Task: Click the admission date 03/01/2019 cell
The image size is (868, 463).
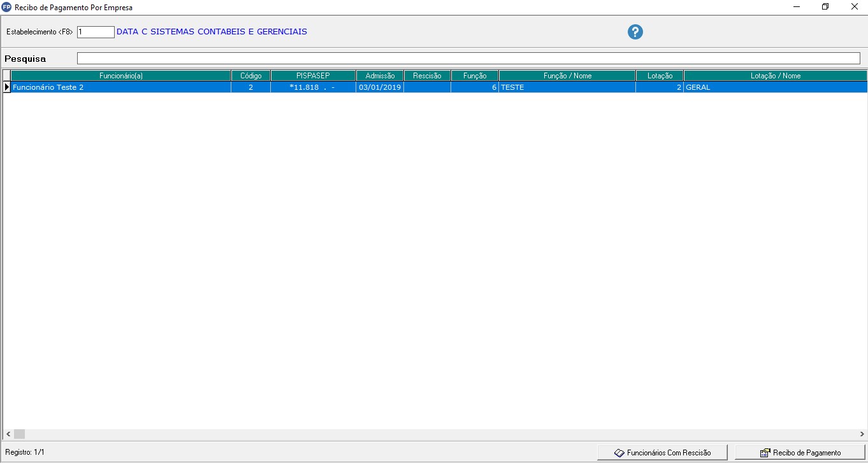Action: 380,87
